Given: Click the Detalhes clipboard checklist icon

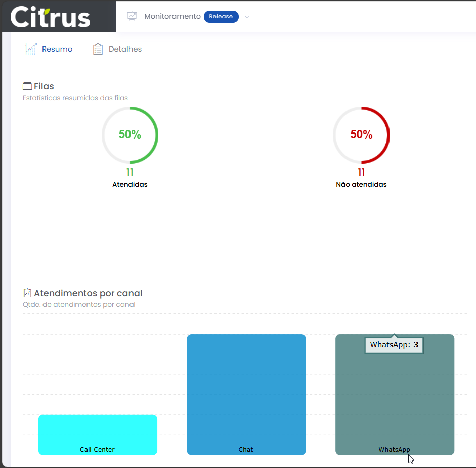Looking at the screenshot, I should [x=98, y=49].
